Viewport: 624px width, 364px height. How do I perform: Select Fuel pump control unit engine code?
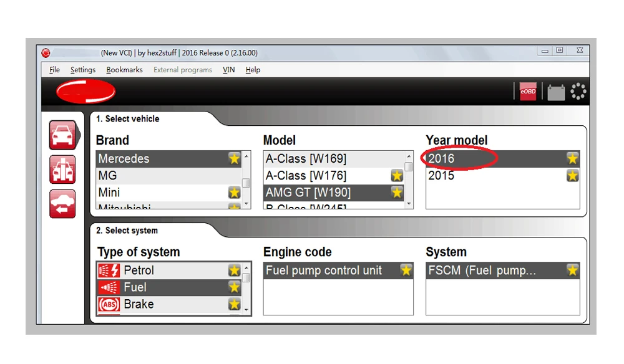tap(338, 271)
